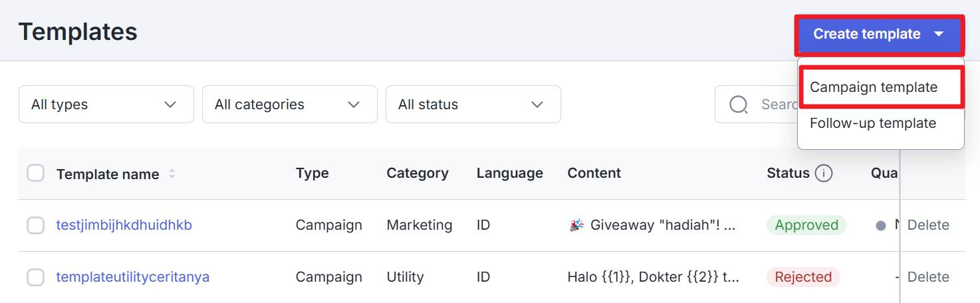Sort by Template name arrows icon
The image size is (980, 303).
(172, 174)
